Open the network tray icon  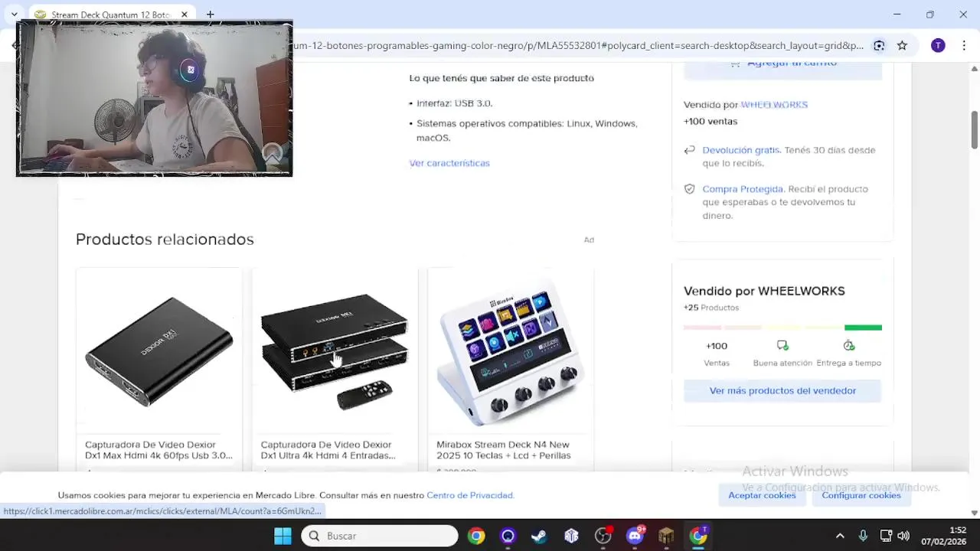tap(885, 536)
